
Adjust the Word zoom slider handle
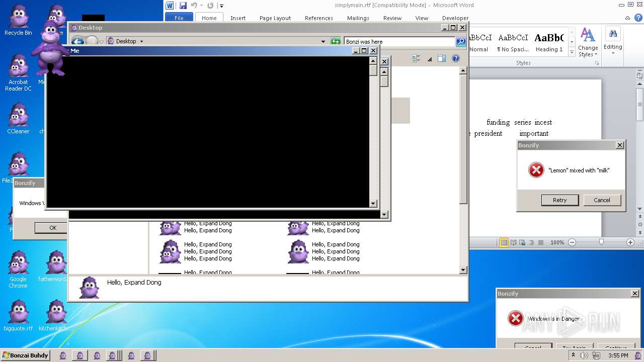[601, 242]
